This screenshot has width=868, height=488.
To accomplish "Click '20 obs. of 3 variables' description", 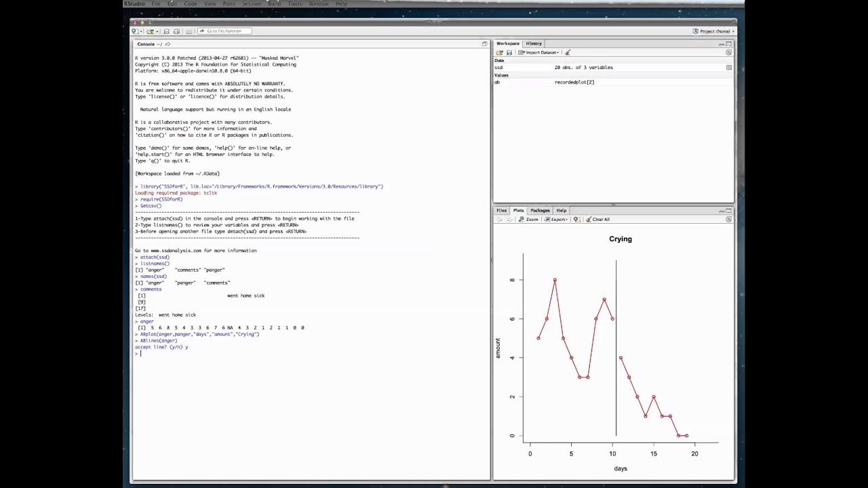I will pyautogui.click(x=584, y=68).
